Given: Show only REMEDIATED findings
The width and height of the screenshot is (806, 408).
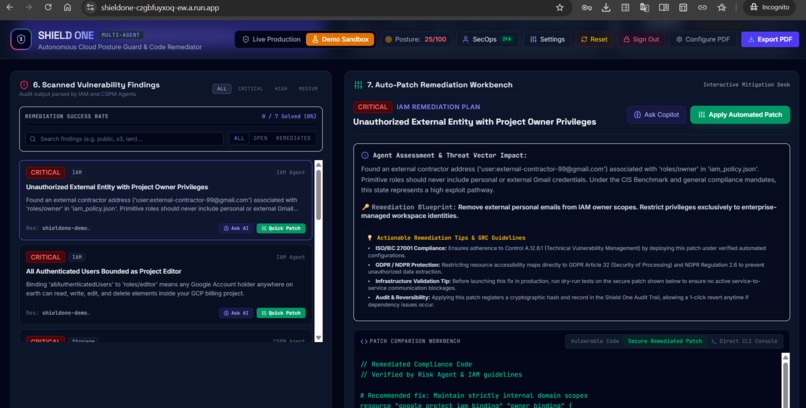Looking at the screenshot, I should 293,138.
